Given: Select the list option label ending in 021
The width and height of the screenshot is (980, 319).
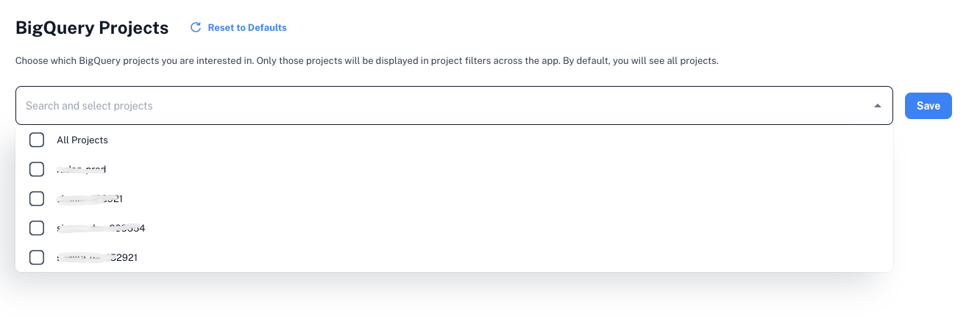Looking at the screenshot, I should click(90, 198).
